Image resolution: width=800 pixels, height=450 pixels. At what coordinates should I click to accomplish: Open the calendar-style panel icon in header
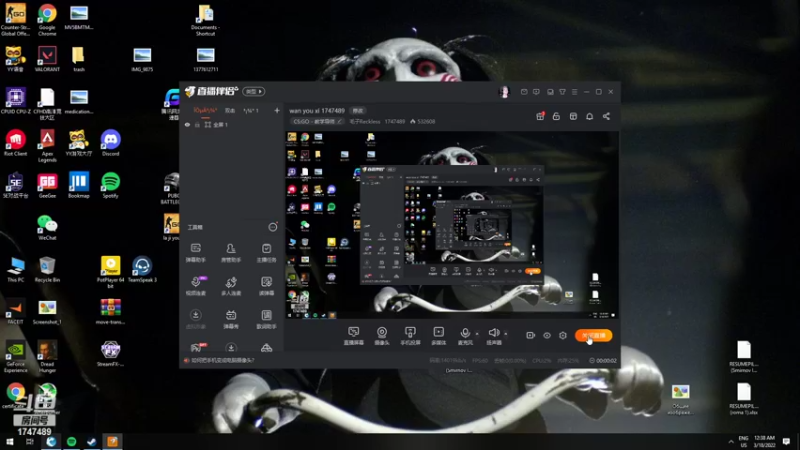573,116
